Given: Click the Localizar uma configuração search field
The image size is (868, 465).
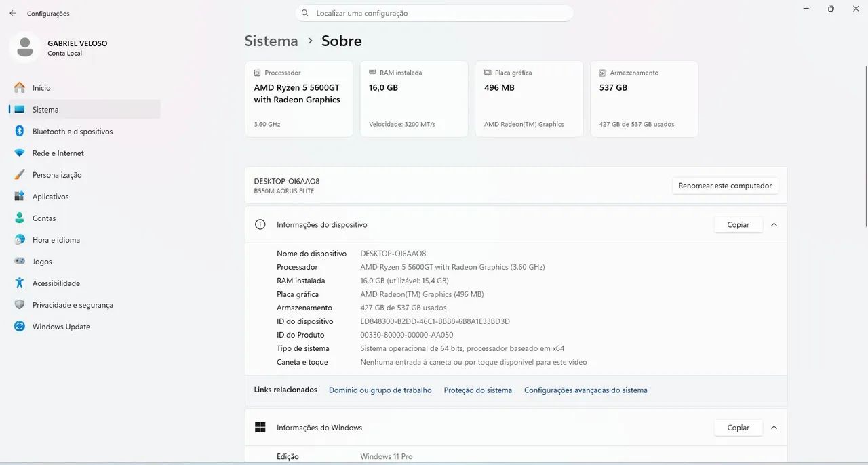Looking at the screenshot, I should click(x=435, y=13).
